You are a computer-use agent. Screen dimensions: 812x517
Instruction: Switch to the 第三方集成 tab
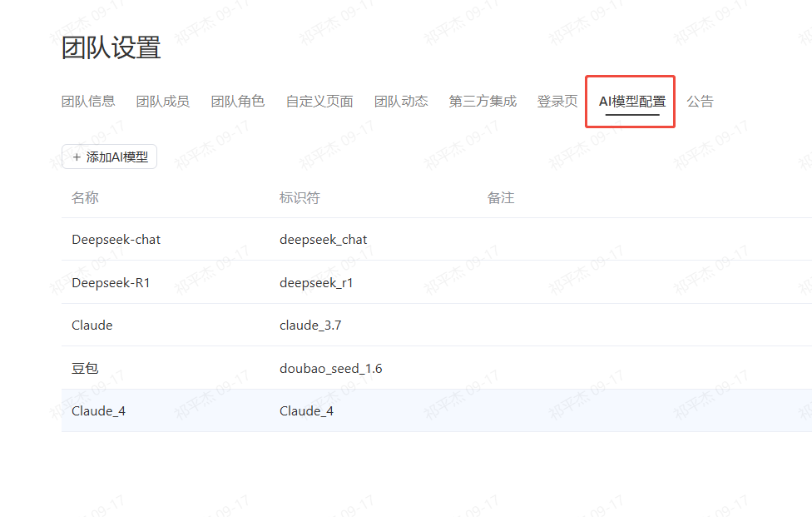[483, 102]
